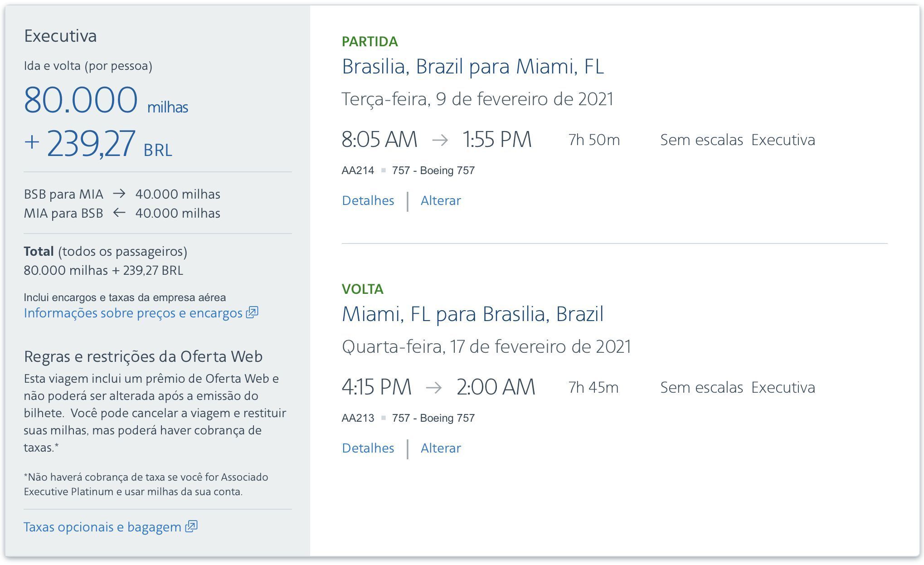Image resolution: width=924 pixels, height=565 pixels.
Task: Click the VOLTA section label
Action: coord(363,289)
